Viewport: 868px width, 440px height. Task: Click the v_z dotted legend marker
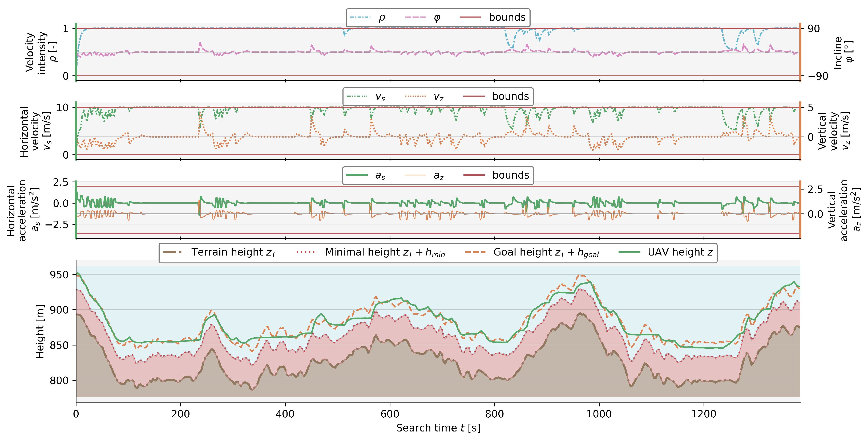coord(415,96)
